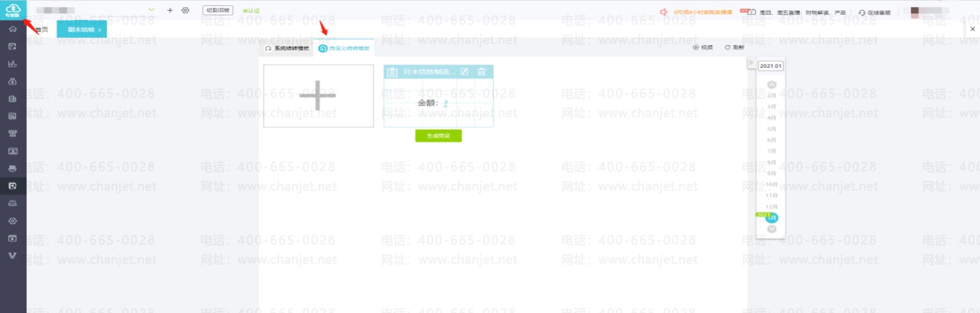Collapse the month panel arrow
980x313 pixels.
[751, 63]
